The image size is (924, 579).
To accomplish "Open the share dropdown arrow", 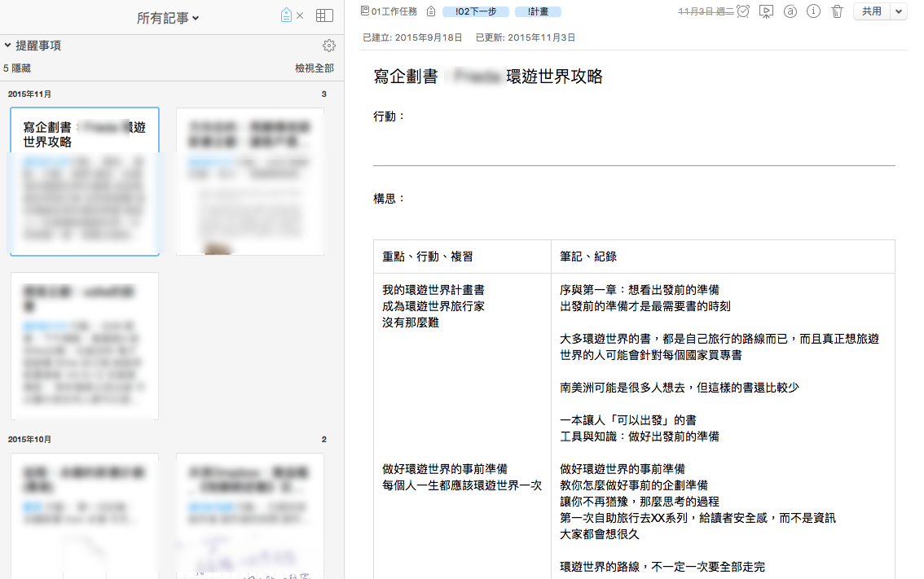I will tap(899, 11).
